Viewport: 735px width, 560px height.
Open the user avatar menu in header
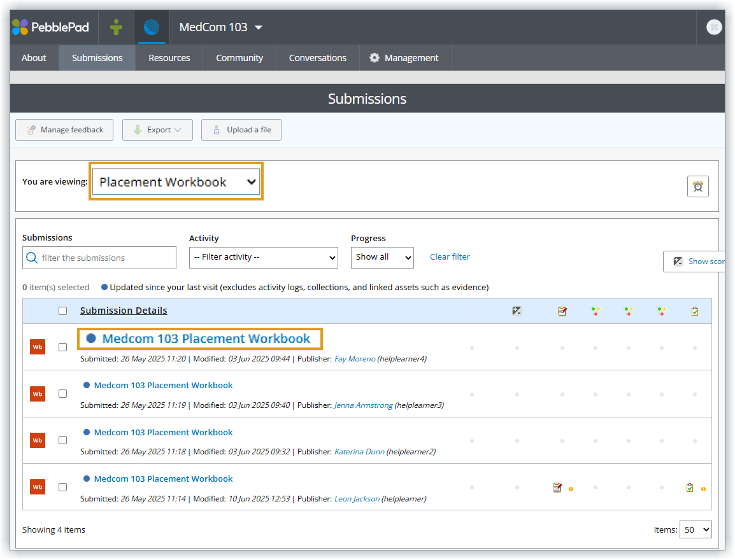[x=713, y=27]
